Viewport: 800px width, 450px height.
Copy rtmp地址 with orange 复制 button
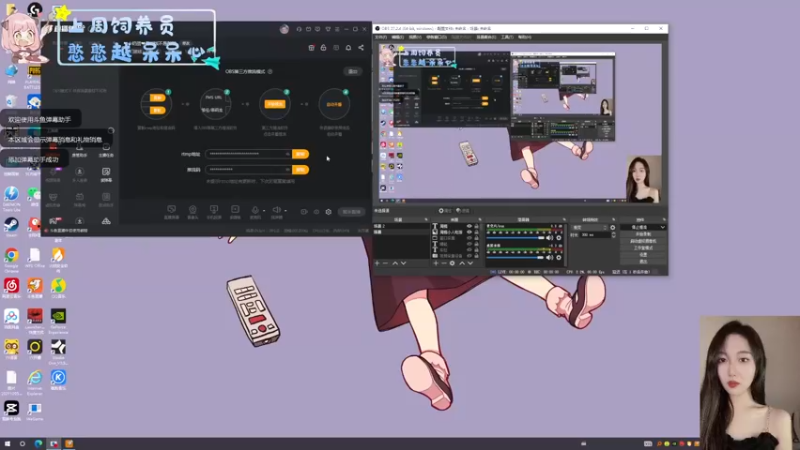[x=301, y=154]
